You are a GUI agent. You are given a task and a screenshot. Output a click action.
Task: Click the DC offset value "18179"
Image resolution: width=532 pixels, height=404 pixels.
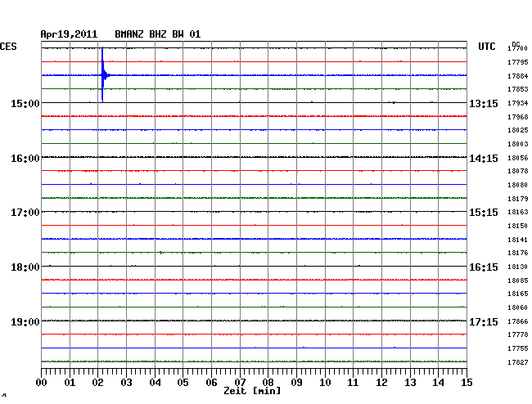pyautogui.click(x=518, y=199)
